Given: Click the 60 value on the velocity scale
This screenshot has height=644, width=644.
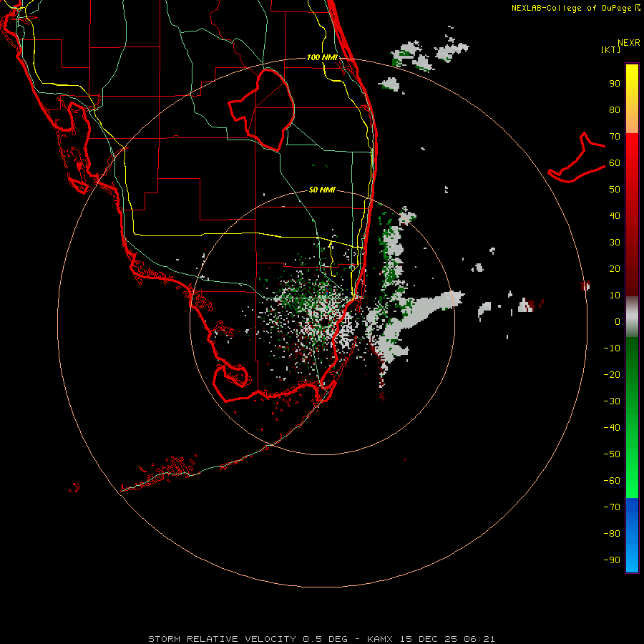Looking at the screenshot, I should point(615,163).
